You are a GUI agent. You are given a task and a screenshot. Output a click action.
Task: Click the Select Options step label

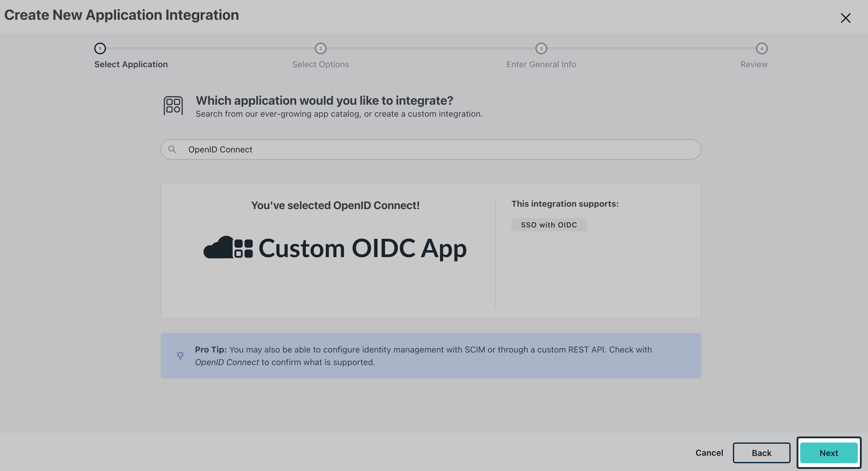[321, 64]
